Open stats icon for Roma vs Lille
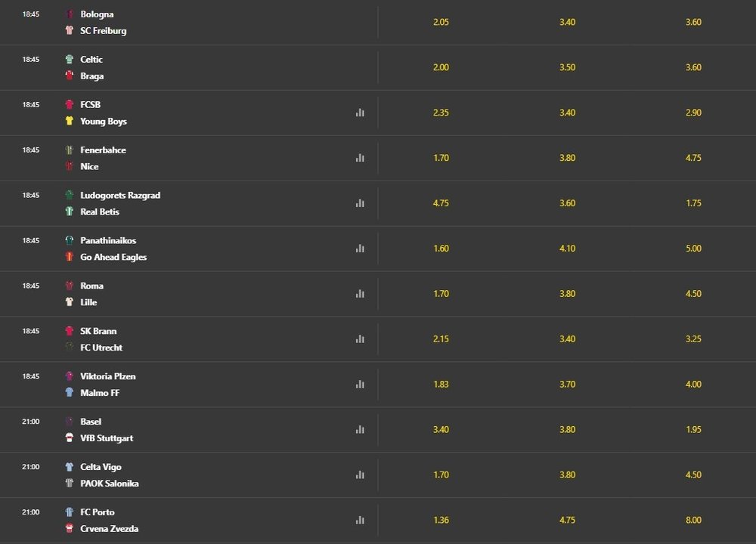The image size is (756, 544). click(360, 294)
